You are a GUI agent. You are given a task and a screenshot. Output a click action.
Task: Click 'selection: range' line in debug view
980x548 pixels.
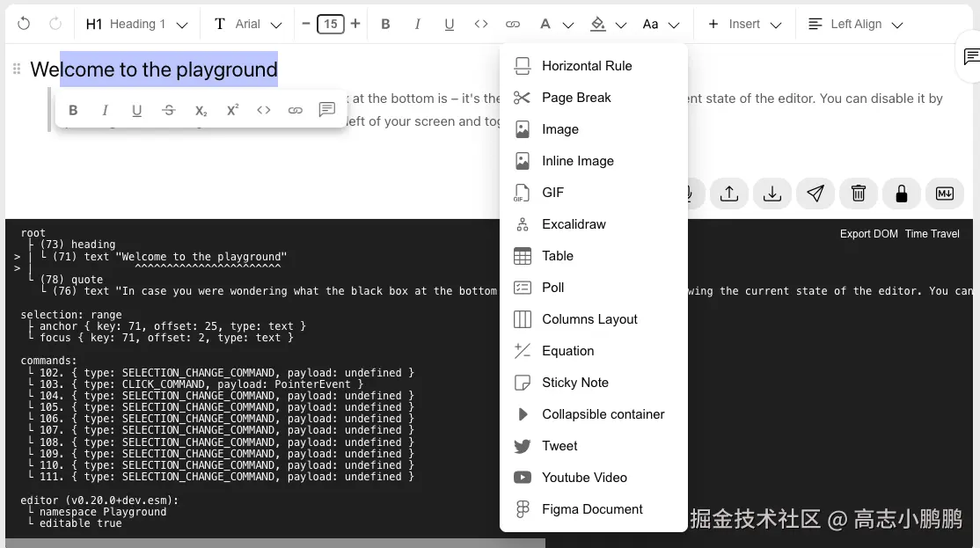pos(71,314)
